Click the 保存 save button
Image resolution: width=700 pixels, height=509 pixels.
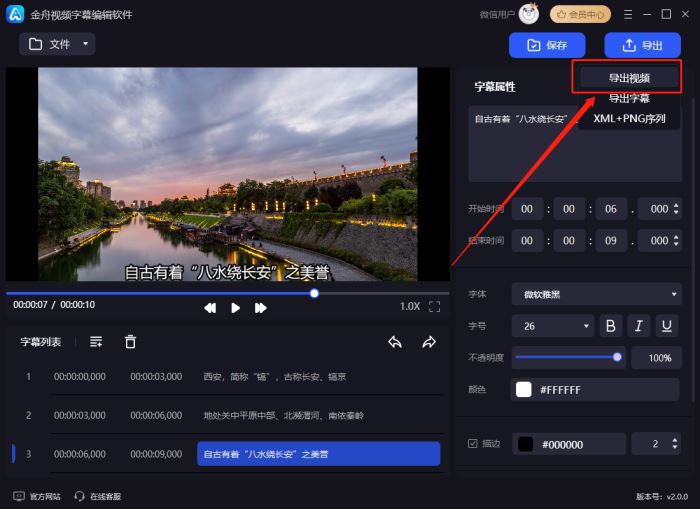click(547, 45)
